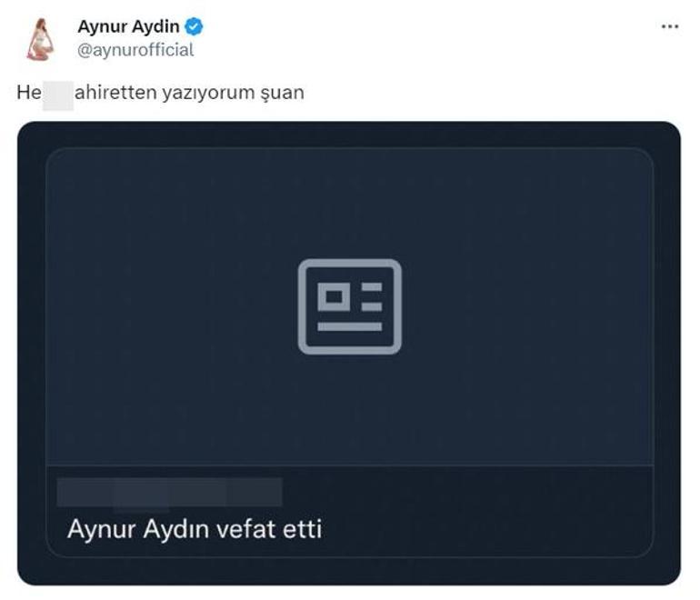Click the blurred source domain on card
This screenshot has width=700, height=600.
(x=170, y=493)
